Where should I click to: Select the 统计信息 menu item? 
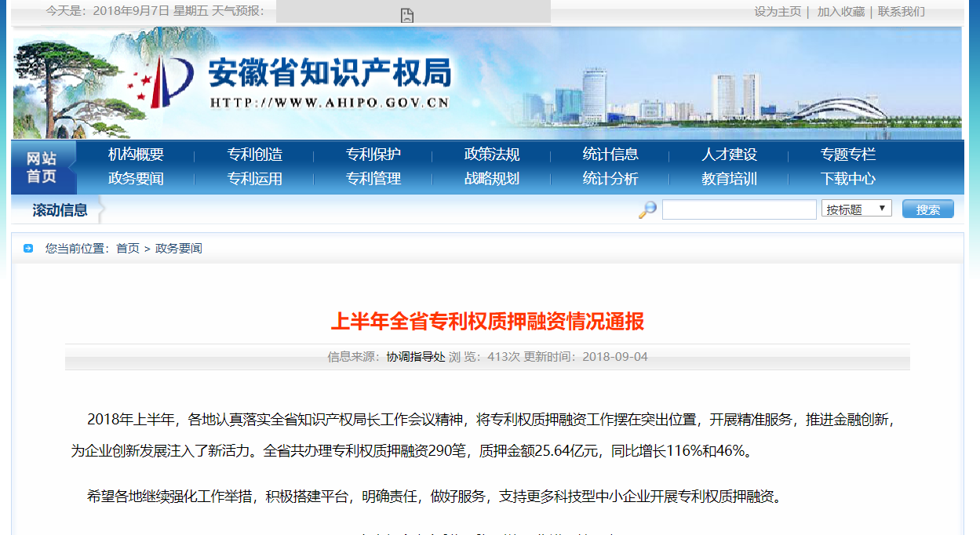pos(610,155)
